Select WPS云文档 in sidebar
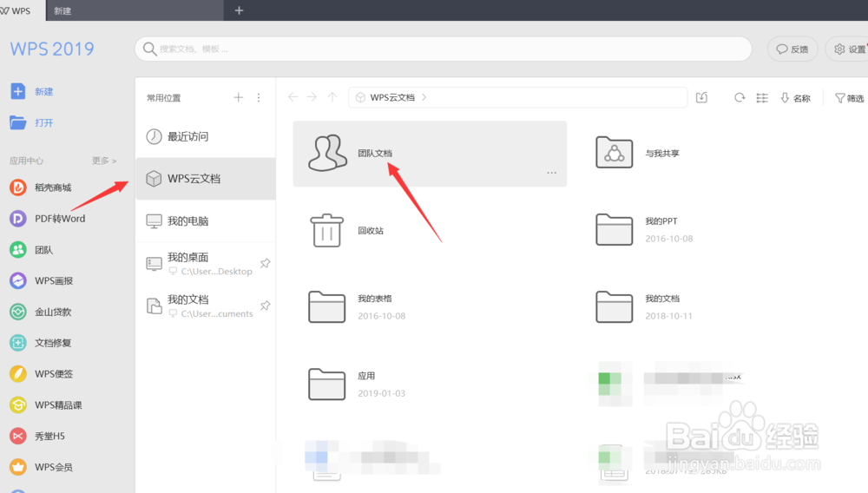Viewport: 868px width, 493px height. pos(206,178)
